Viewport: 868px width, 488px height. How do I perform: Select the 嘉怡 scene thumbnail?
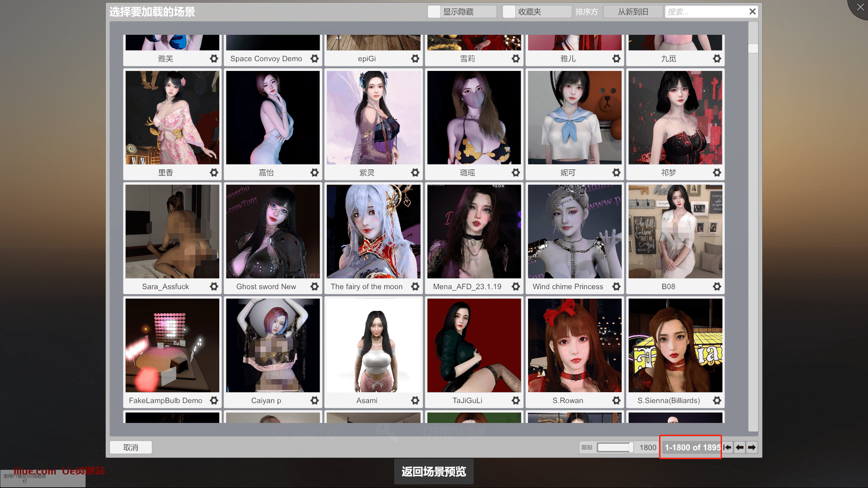point(273,117)
